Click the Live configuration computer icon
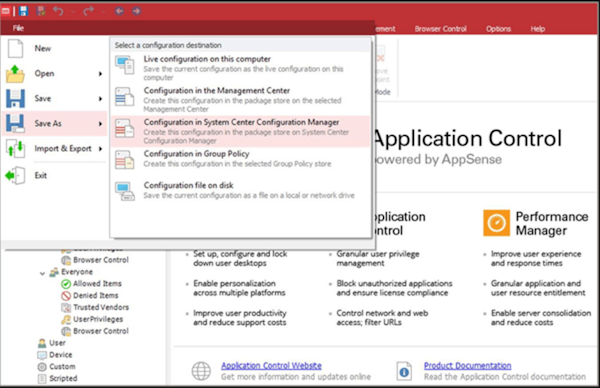 (125, 65)
